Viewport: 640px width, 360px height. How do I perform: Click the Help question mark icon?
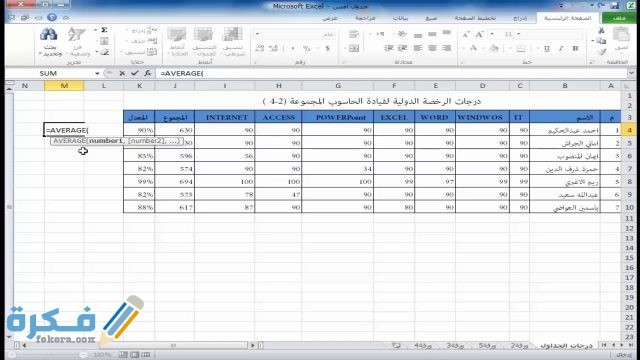[52, 18]
